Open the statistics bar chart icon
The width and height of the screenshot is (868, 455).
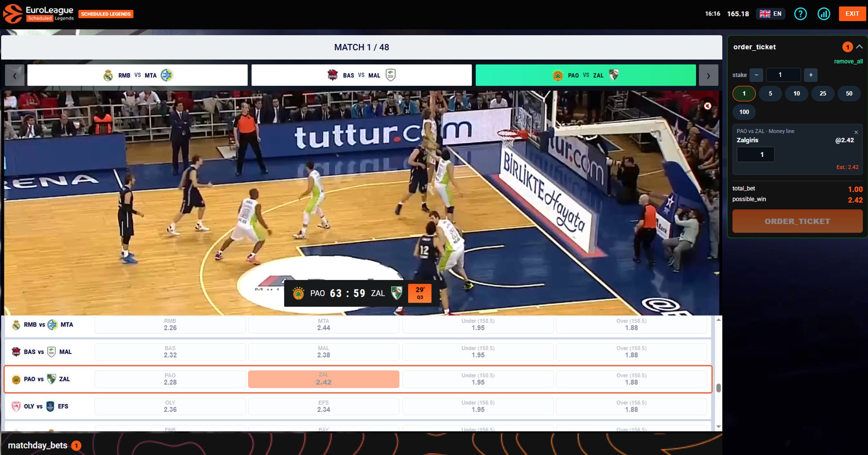tap(824, 14)
